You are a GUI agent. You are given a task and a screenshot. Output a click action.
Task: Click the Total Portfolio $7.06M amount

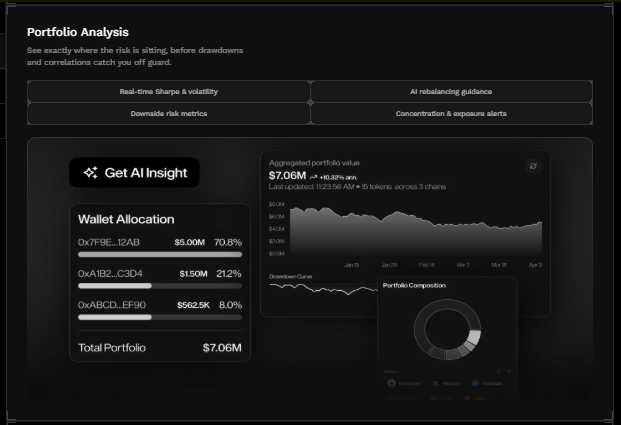point(222,347)
